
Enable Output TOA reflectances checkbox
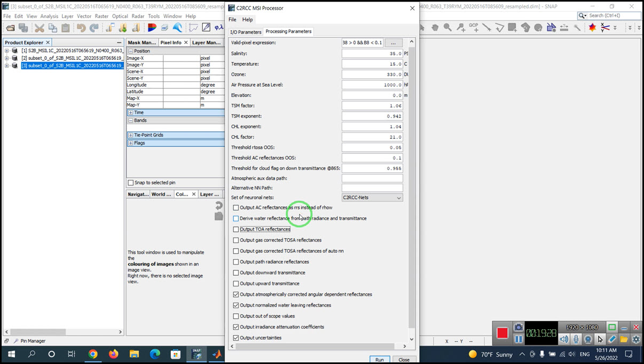236,229
